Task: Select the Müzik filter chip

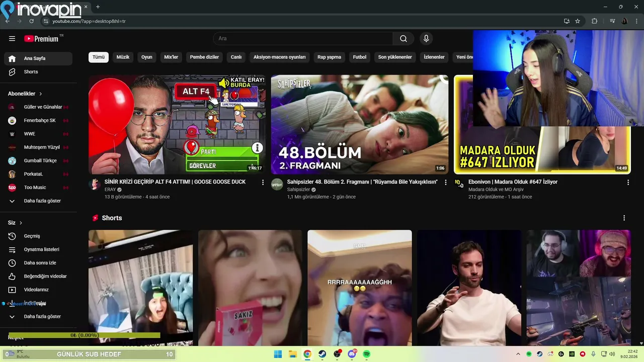Action: (x=123, y=57)
